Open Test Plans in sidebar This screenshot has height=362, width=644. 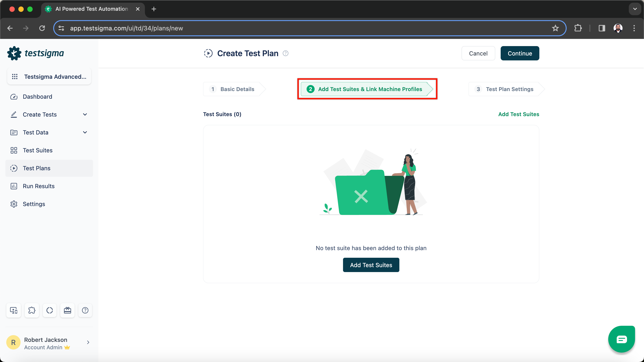49,168
